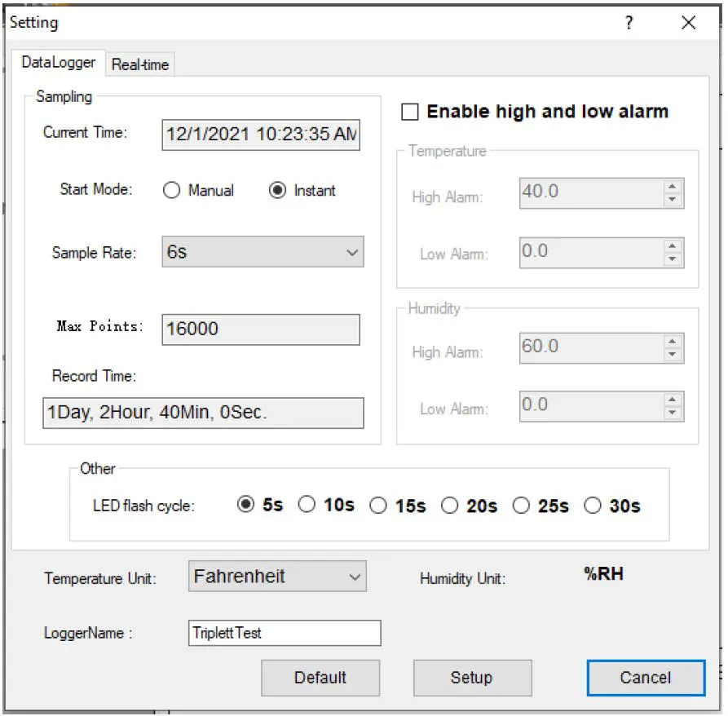Click the Setting window title
The image size is (728, 716).
[x=34, y=22]
